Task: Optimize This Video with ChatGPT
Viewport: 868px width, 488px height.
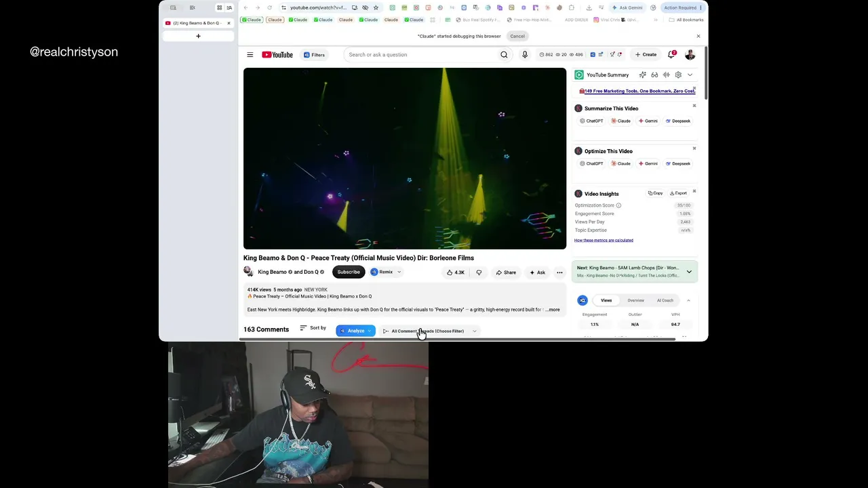Action: tap(591, 164)
